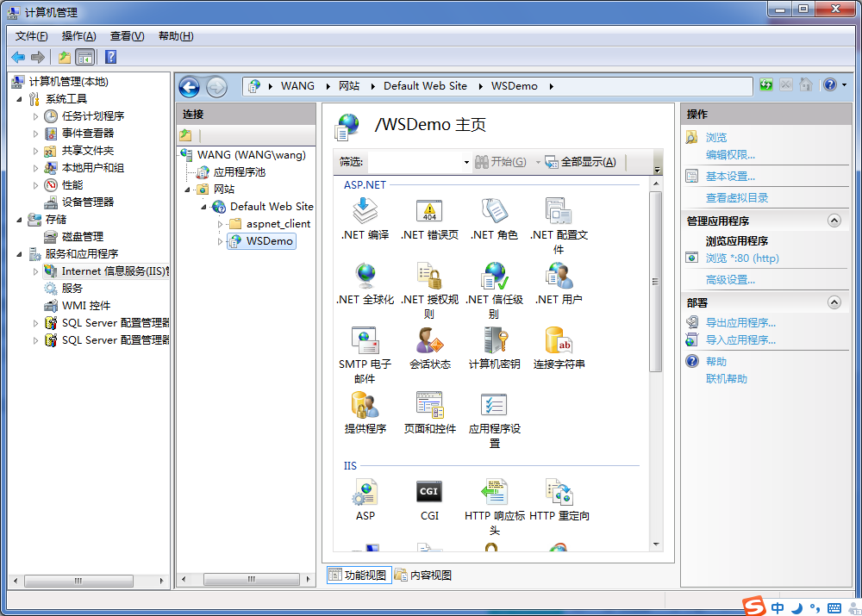Screen dimensions: 862x616
Task: Click the up-one-level folder toolbar icon
Action: point(65,57)
